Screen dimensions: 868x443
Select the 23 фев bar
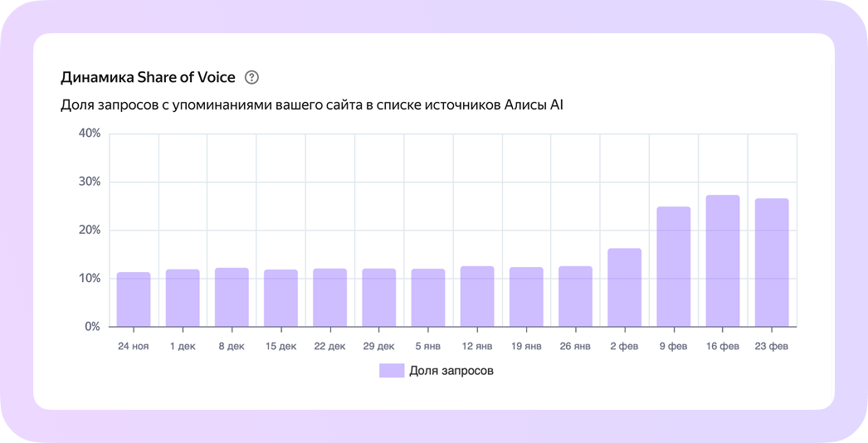tap(772, 262)
